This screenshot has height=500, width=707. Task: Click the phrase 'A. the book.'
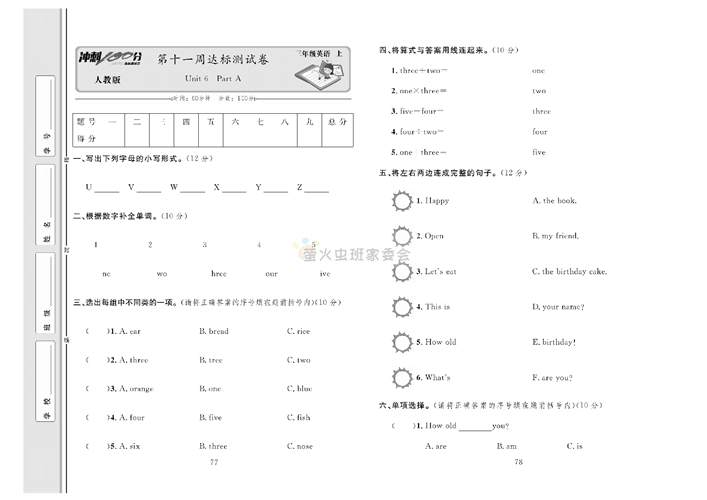pos(554,201)
